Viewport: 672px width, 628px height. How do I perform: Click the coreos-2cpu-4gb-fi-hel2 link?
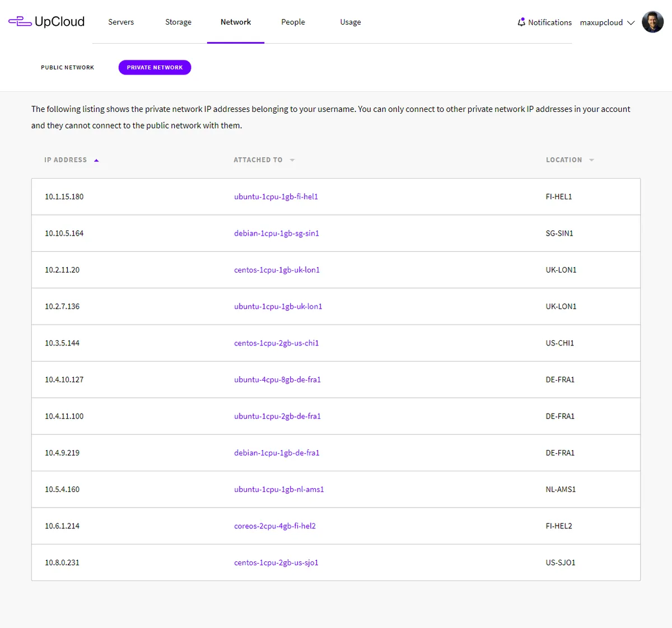point(275,526)
